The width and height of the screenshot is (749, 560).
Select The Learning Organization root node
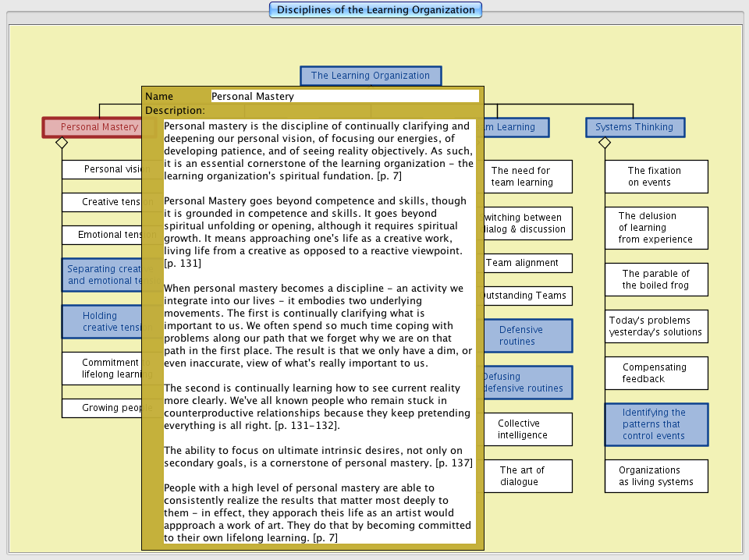coord(371,76)
